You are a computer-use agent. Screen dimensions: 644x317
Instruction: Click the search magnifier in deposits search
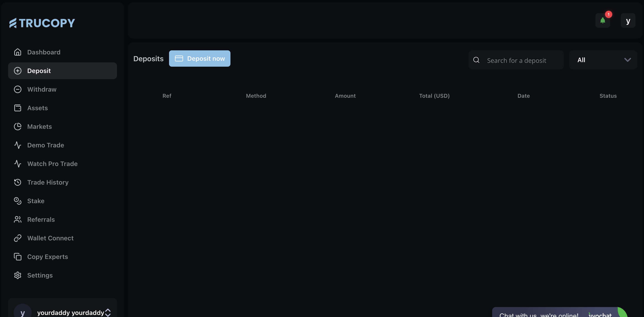pyautogui.click(x=476, y=60)
